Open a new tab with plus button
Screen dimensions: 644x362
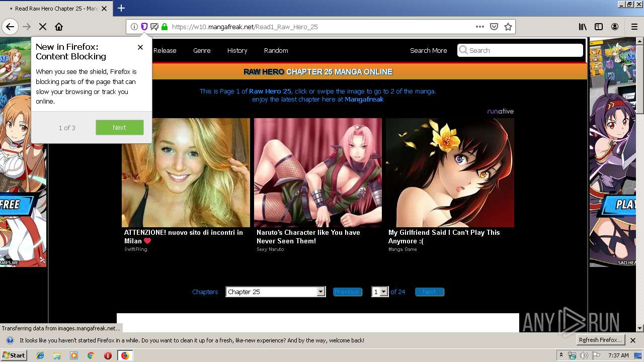coord(121,8)
